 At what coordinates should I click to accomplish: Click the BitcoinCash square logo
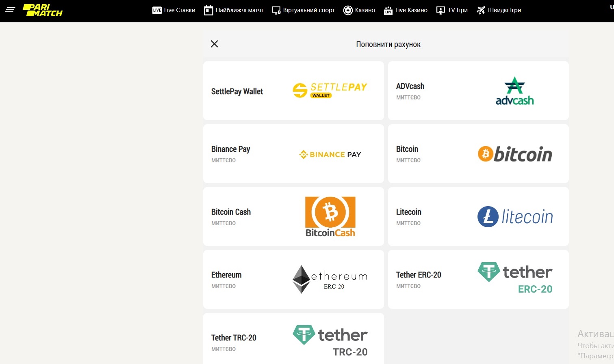(330, 217)
